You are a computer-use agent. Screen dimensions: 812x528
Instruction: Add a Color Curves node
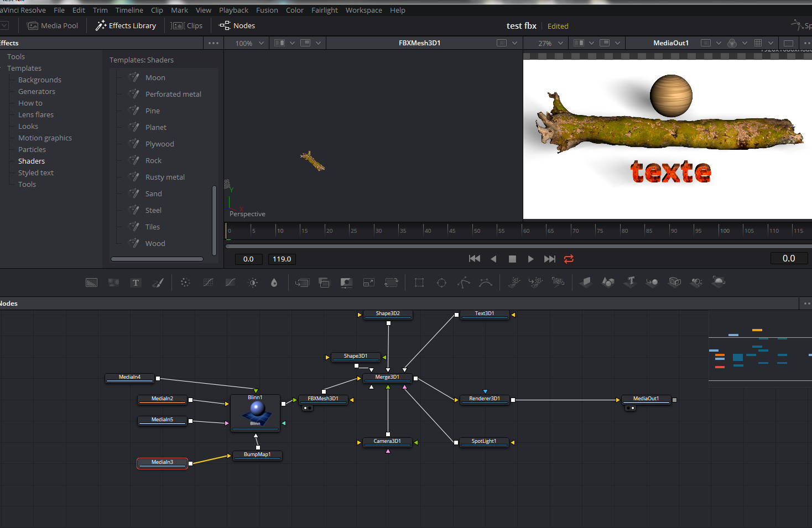click(x=208, y=283)
